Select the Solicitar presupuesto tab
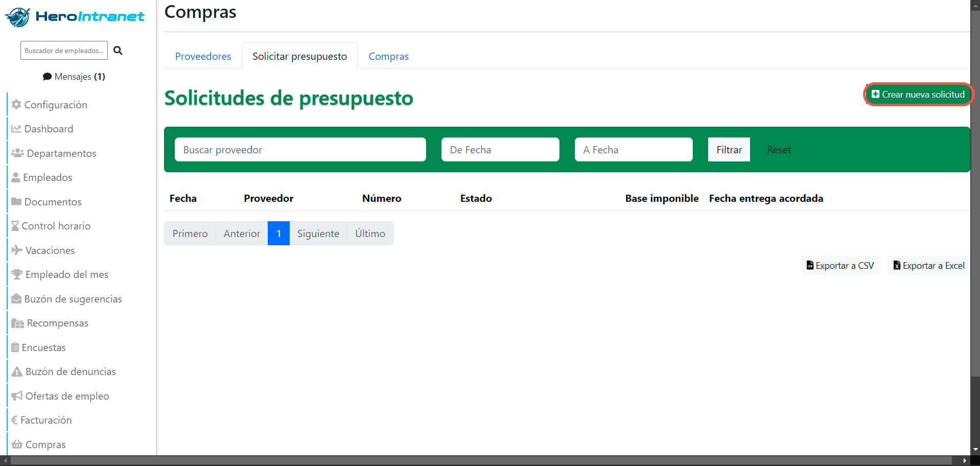Screen dimensions: 980x466 [x=299, y=56]
